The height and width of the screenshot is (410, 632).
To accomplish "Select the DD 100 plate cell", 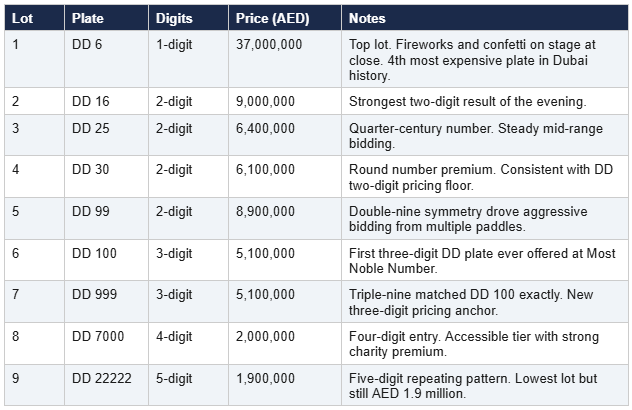I will [x=95, y=254].
